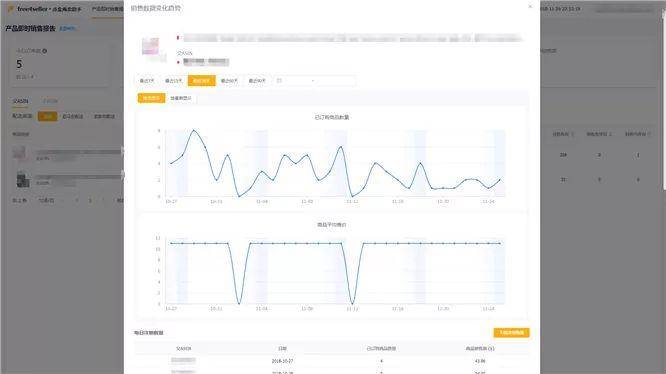Click the date column header in daily table
Viewport: 666px width, 374px height.
[282, 349]
